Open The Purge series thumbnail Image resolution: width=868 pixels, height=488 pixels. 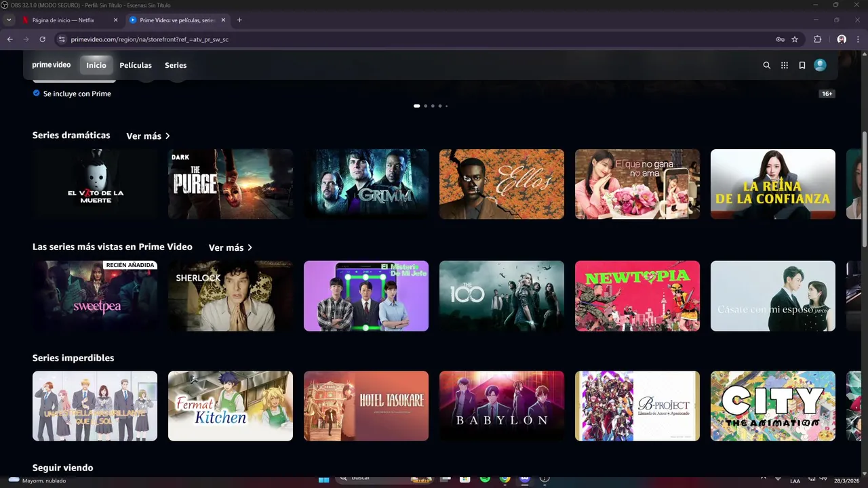coord(231,184)
